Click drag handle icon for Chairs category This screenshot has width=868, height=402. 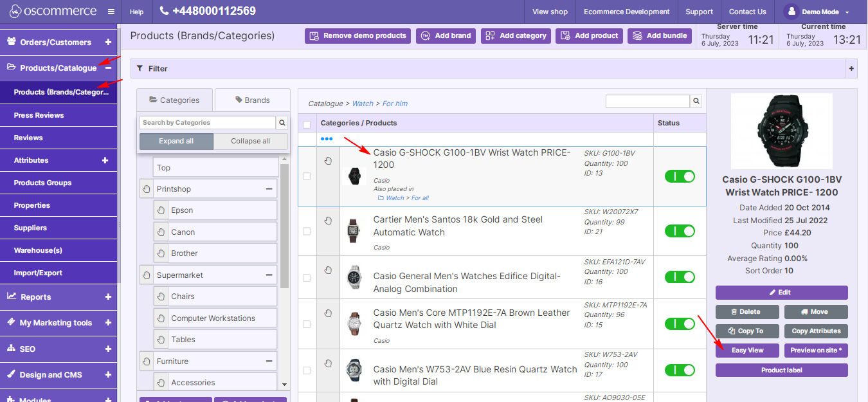pyautogui.click(x=160, y=297)
